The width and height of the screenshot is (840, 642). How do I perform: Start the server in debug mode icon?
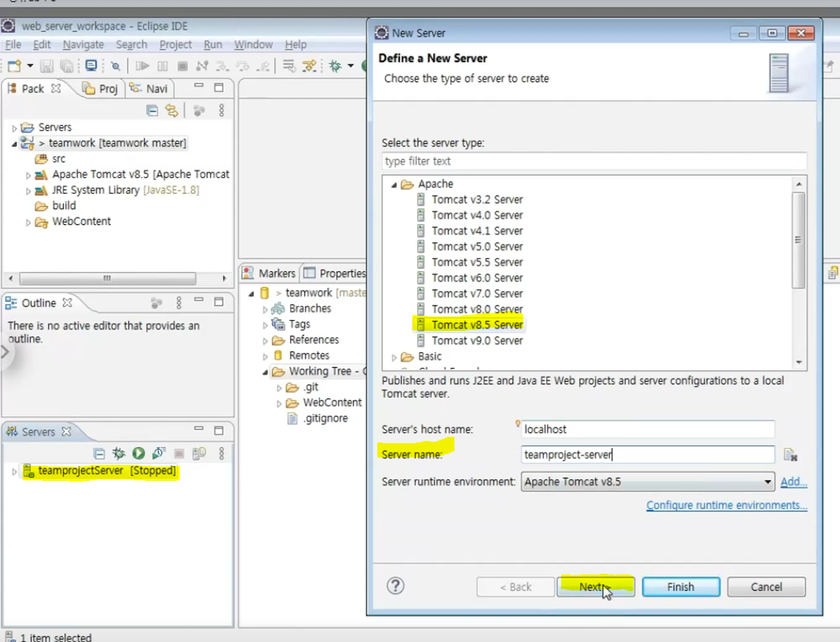119,453
